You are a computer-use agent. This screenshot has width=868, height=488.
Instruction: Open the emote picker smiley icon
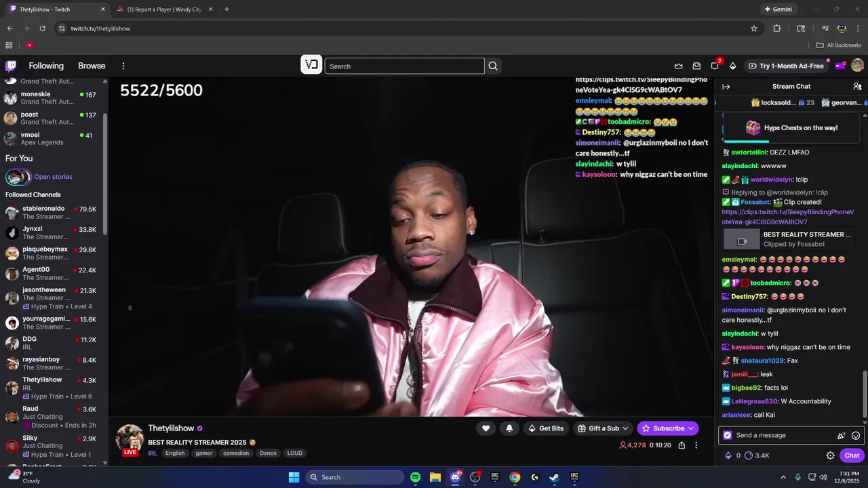(855, 435)
